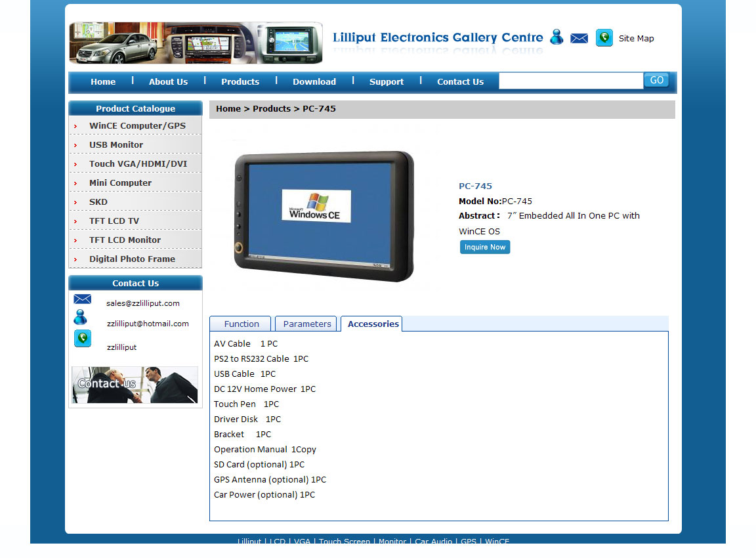
Task: Click the blue PC-745 product title
Action: 475,186
